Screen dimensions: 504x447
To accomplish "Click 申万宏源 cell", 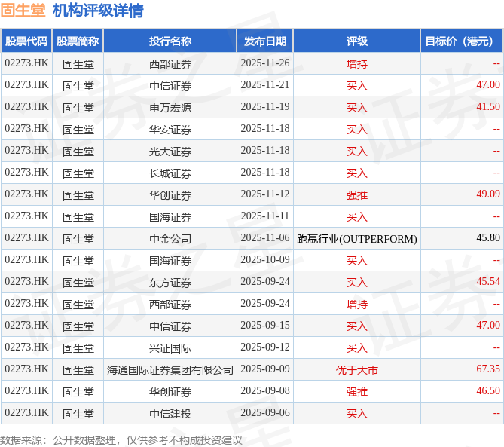I will pos(170,108).
